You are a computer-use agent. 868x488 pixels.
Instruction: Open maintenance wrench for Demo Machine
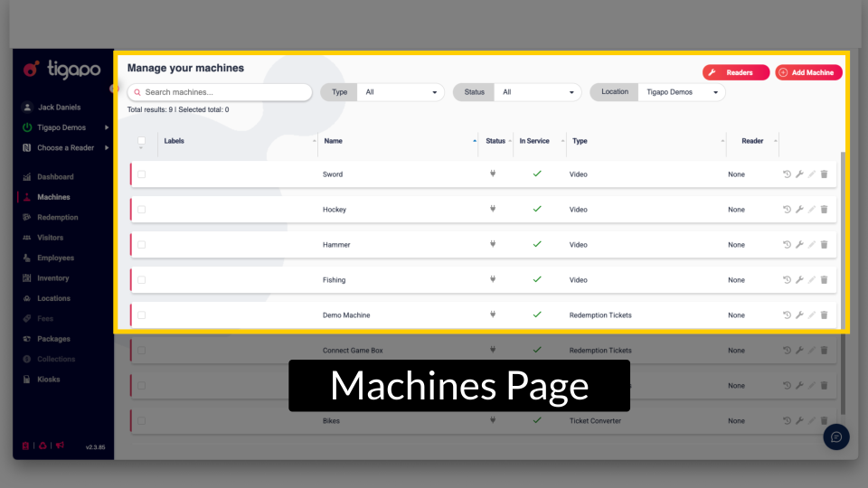(799, 315)
